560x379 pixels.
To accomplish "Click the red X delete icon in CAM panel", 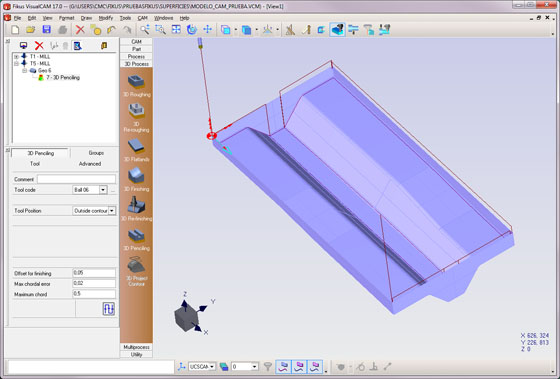I will click(x=39, y=45).
